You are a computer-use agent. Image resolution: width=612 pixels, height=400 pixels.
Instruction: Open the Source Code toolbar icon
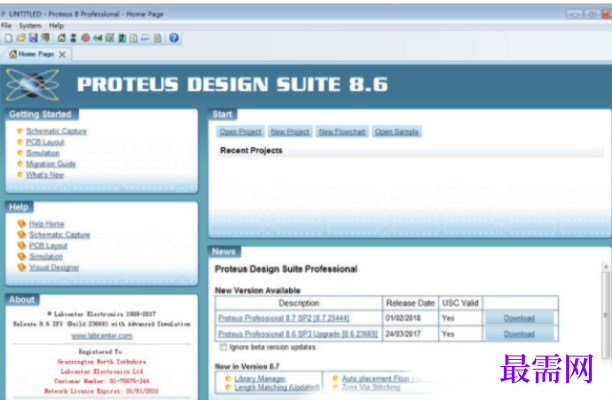tap(146, 38)
